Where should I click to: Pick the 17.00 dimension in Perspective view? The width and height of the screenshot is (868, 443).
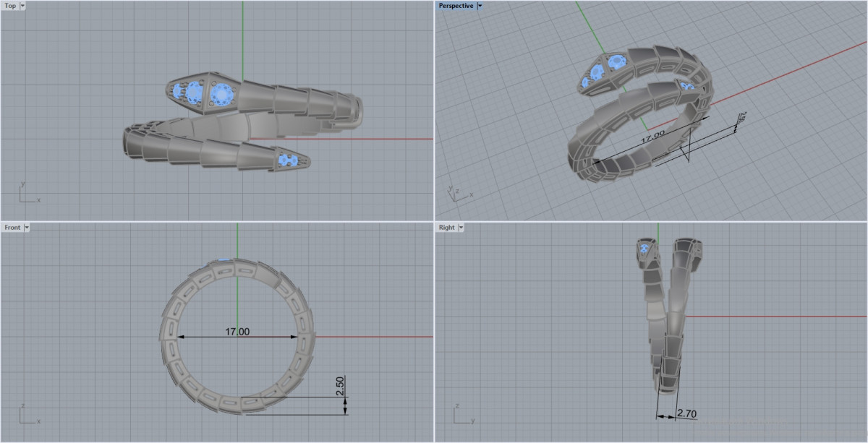[x=652, y=135]
